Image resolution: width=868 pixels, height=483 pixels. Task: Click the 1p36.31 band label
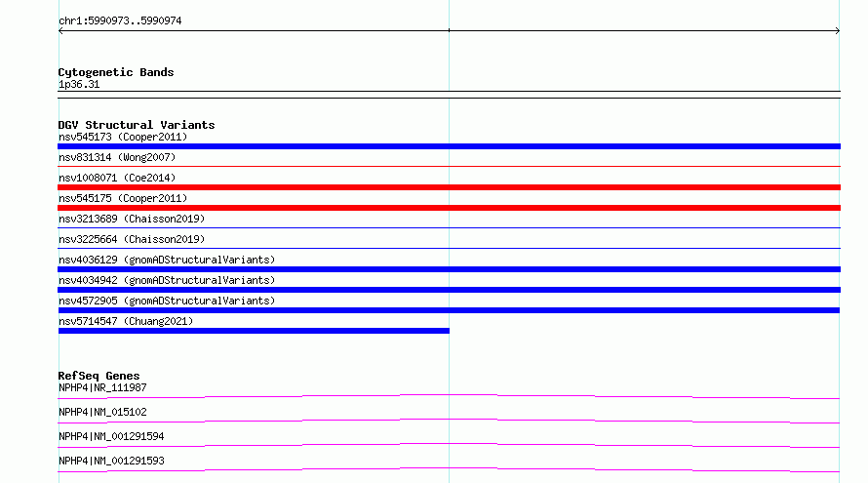coord(79,84)
